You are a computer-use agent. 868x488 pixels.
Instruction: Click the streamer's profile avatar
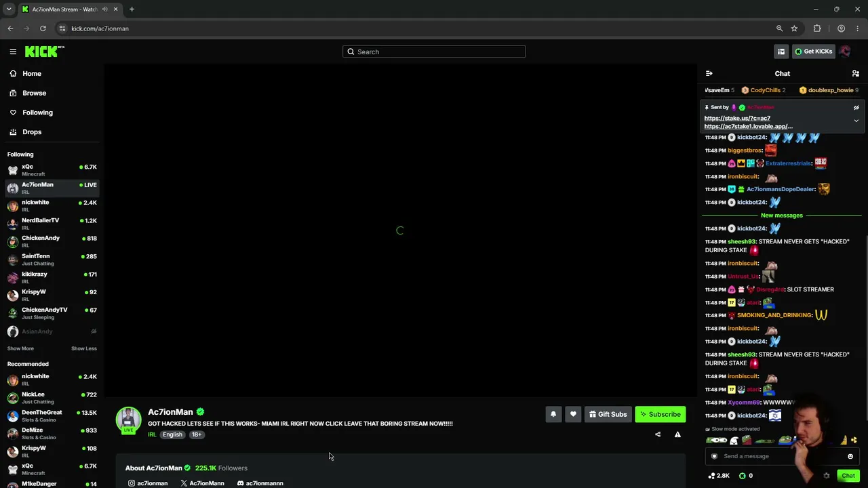point(128,420)
